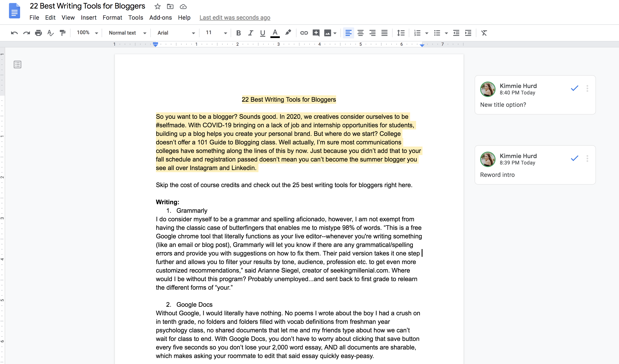The height and width of the screenshot is (364, 619).
Task: Start a numbered list
Action: click(x=417, y=33)
